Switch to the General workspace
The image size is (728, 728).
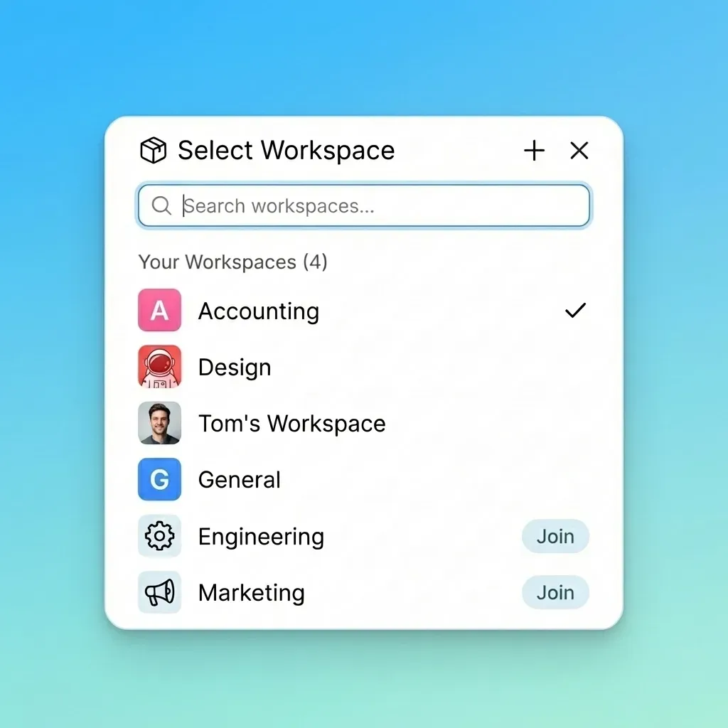point(240,480)
